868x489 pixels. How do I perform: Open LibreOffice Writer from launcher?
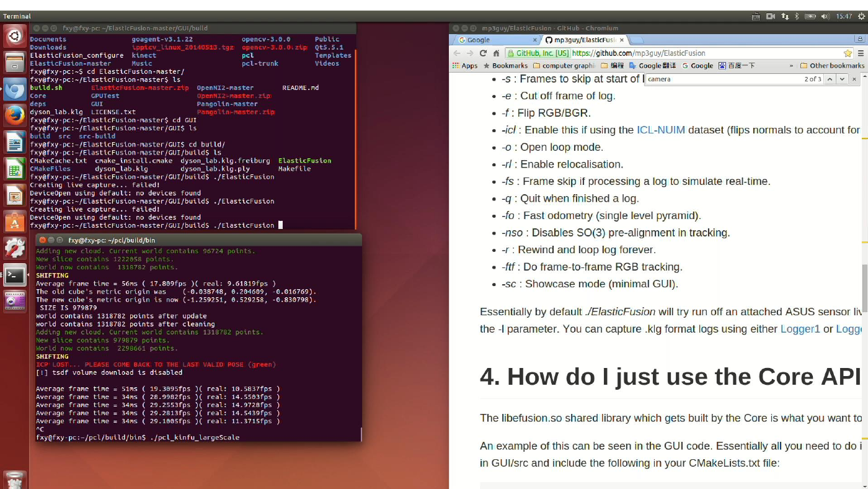pos(14,143)
